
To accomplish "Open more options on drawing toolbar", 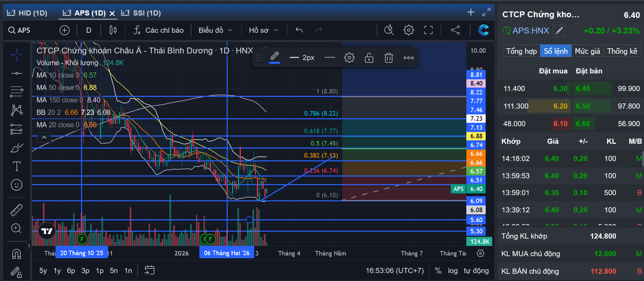I will pos(409,58).
